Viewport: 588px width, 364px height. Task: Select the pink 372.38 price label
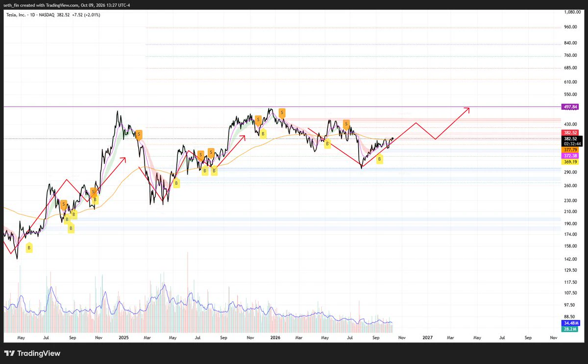(x=571, y=155)
